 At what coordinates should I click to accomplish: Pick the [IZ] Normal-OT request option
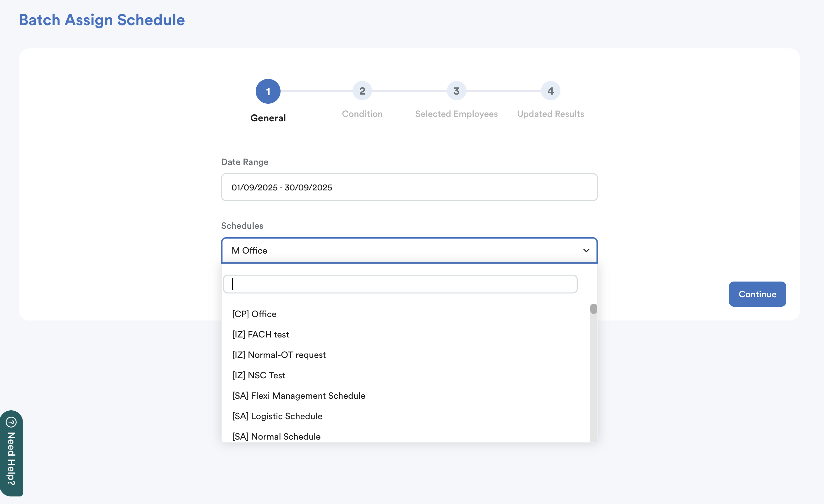[x=279, y=355]
